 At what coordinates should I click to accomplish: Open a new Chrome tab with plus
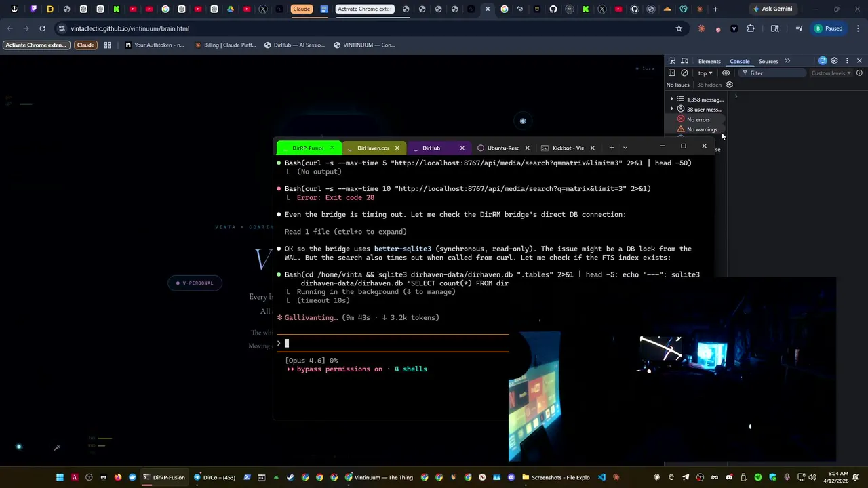(715, 9)
